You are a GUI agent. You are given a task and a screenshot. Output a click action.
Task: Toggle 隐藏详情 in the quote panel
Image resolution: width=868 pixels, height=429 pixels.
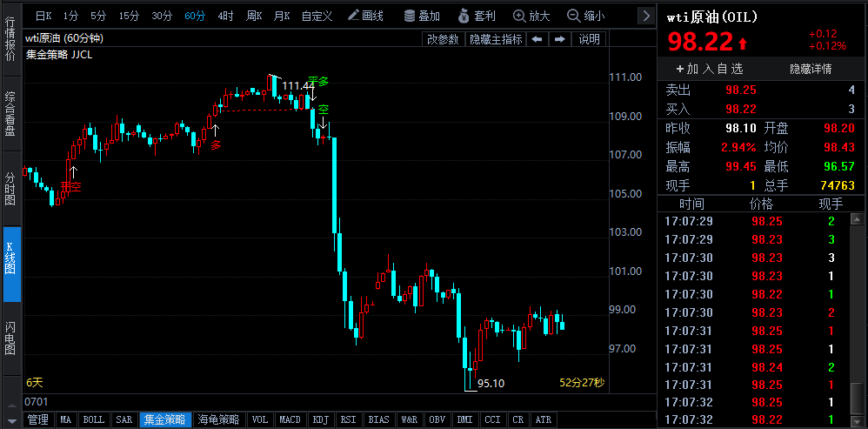coord(811,69)
